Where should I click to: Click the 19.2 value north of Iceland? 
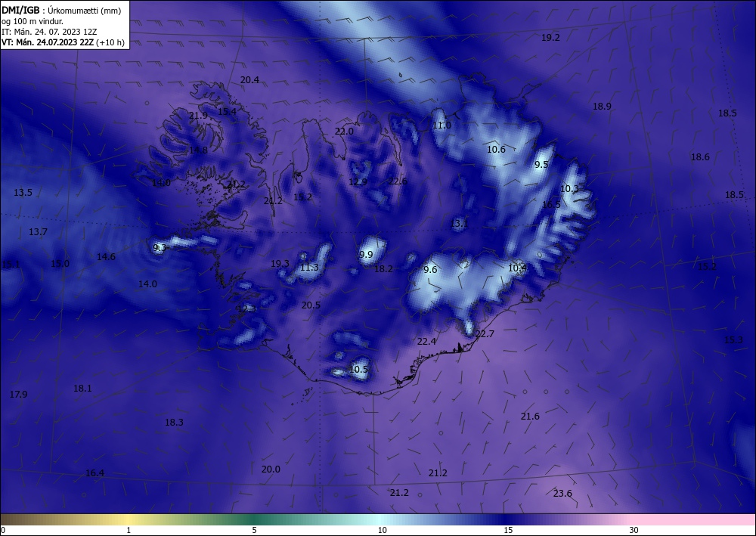550,38
